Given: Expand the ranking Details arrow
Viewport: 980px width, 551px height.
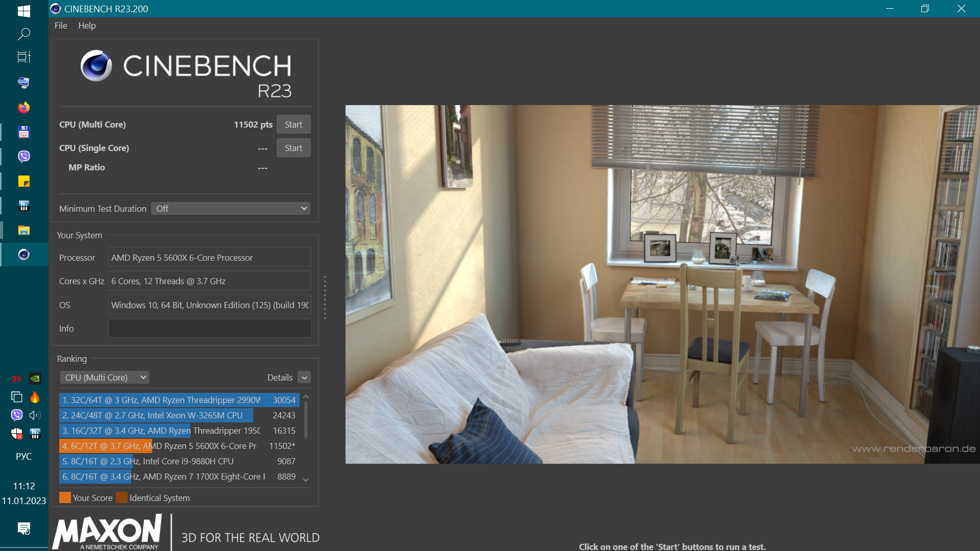Looking at the screenshot, I should point(304,378).
